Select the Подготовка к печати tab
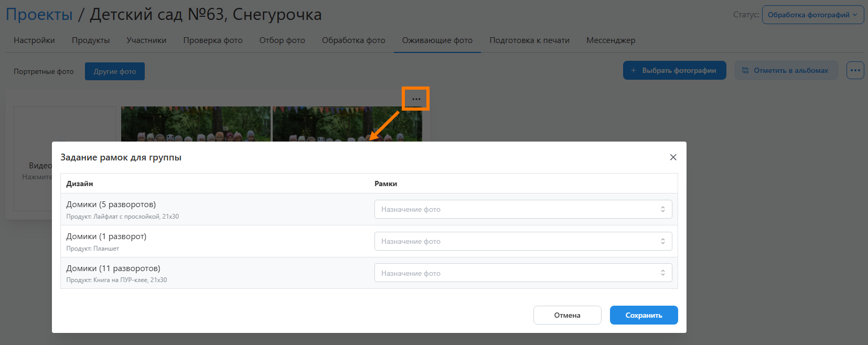 click(529, 40)
